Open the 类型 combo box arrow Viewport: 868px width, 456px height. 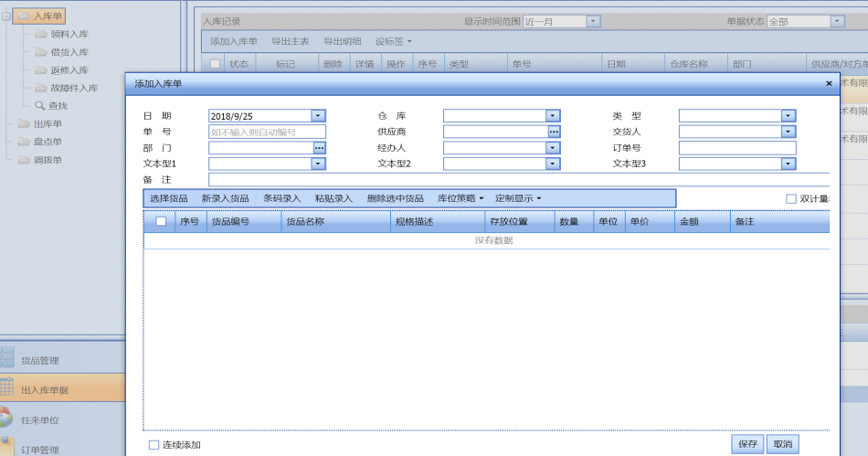pyautogui.click(x=789, y=116)
